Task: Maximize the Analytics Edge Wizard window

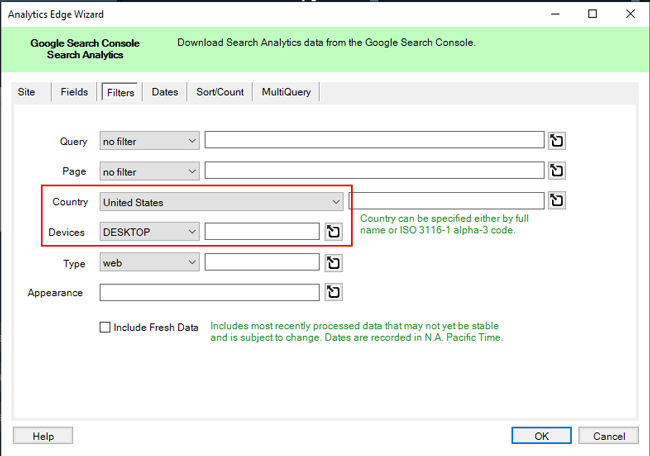Action: point(593,14)
